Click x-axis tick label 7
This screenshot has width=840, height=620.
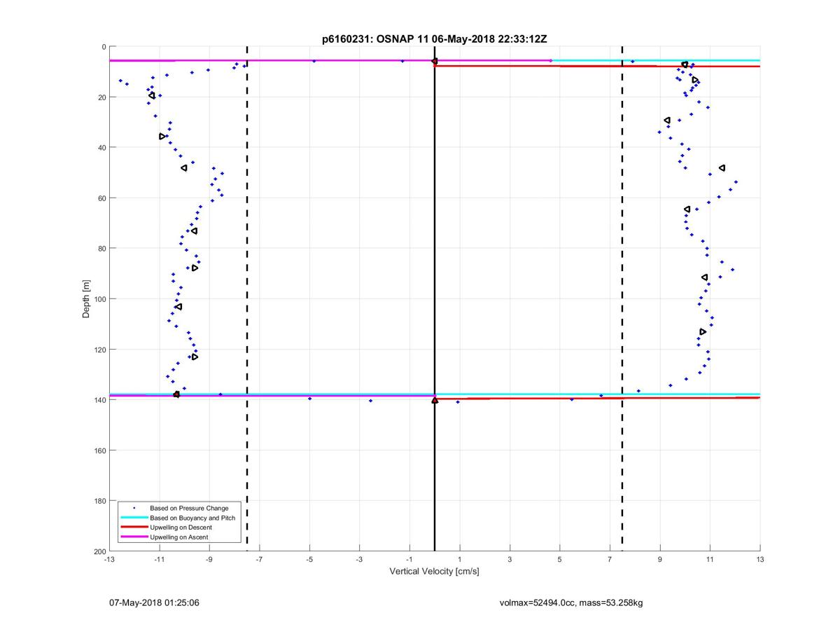[610, 559]
